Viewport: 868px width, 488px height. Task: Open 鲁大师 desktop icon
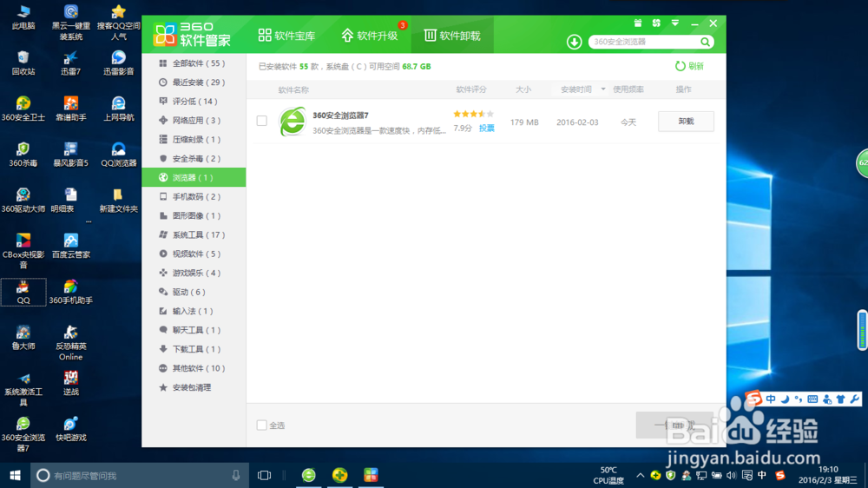tap(23, 337)
